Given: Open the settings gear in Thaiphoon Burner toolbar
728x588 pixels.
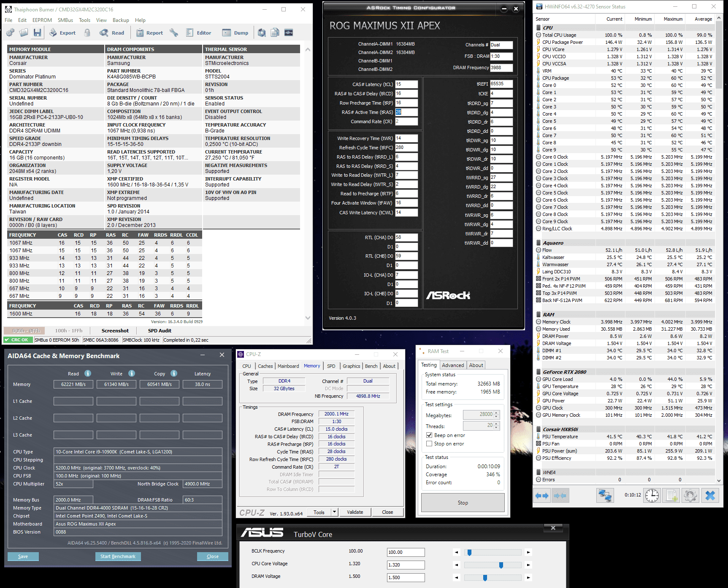Looking at the screenshot, I should pyautogui.click(x=10, y=32).
